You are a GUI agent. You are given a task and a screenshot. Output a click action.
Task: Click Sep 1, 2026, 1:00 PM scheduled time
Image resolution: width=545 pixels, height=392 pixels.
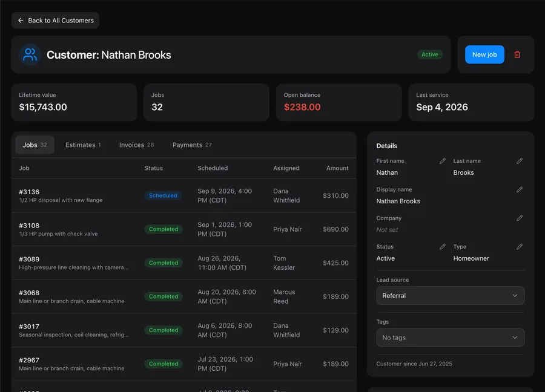225,229
